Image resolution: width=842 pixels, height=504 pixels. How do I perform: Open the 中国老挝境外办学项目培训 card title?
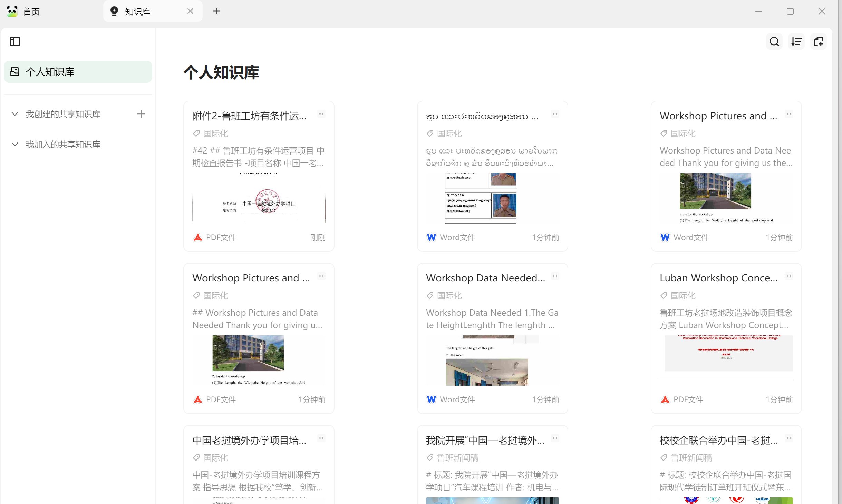[x=249, y=440]
